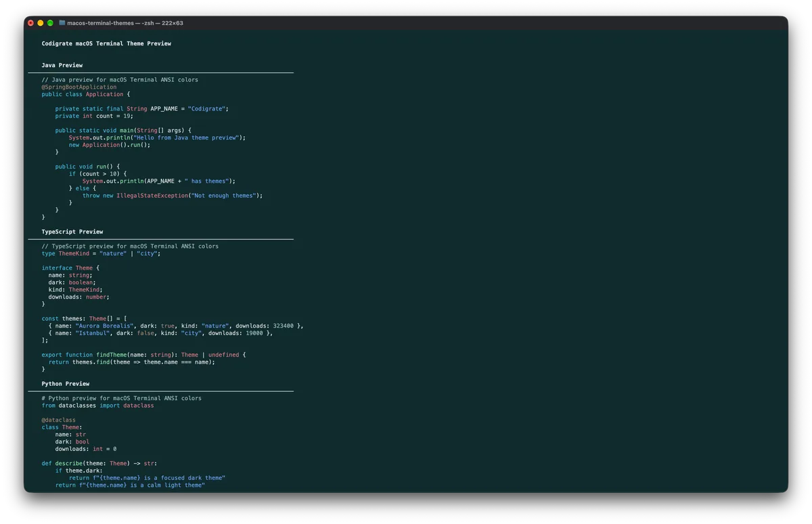
Task: Click the "Java Preview" section heading
Action: tap(62, 65)
